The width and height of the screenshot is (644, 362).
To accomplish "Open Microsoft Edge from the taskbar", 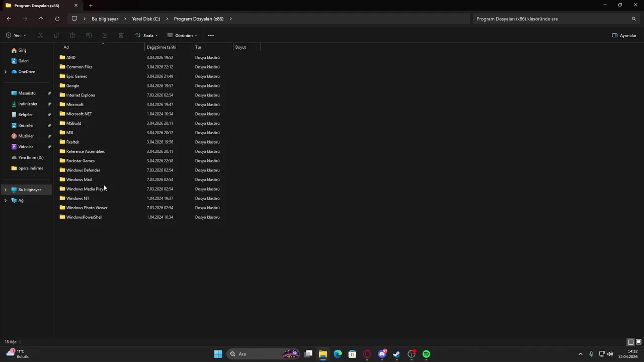I will point(338,354).
